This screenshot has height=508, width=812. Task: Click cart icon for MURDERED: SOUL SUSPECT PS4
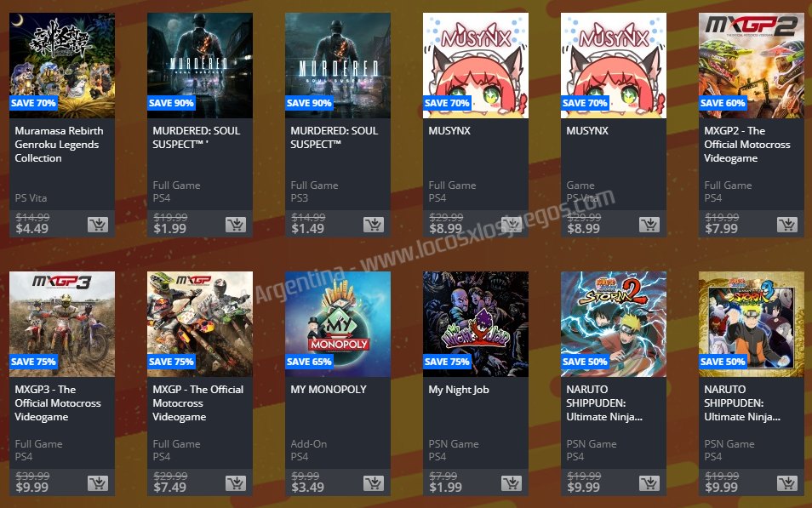tap(236, 225)
